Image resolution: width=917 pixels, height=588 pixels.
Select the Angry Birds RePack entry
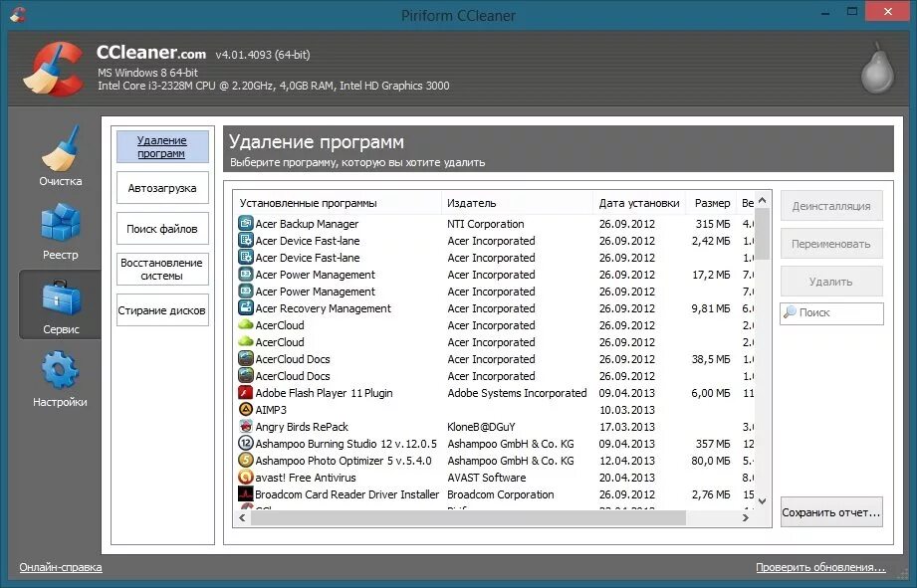pos(301,426)
